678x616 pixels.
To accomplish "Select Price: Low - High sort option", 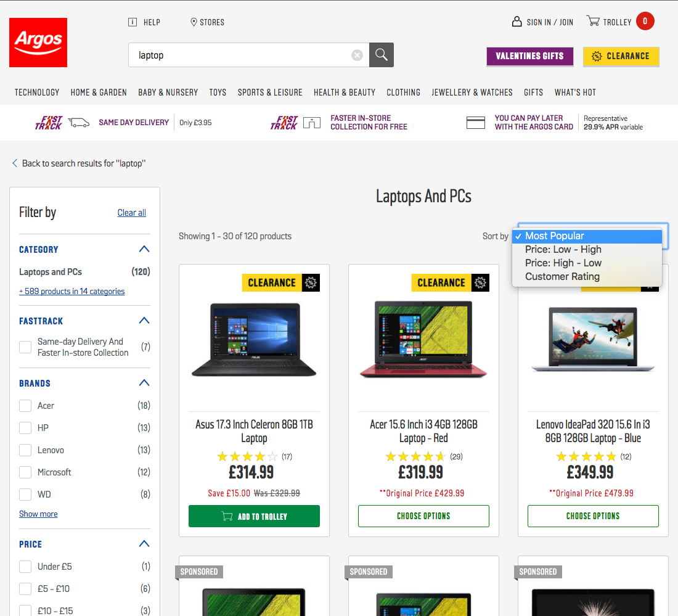I will (563, 250).
